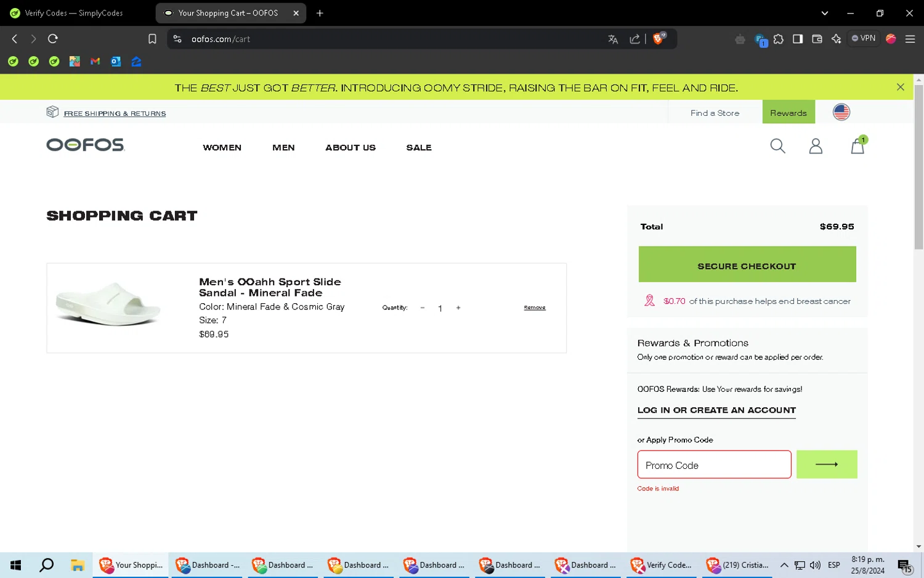Go back with the browser back arrow
The width and height of the screenshot is (924, 578).
click(15, 39)
